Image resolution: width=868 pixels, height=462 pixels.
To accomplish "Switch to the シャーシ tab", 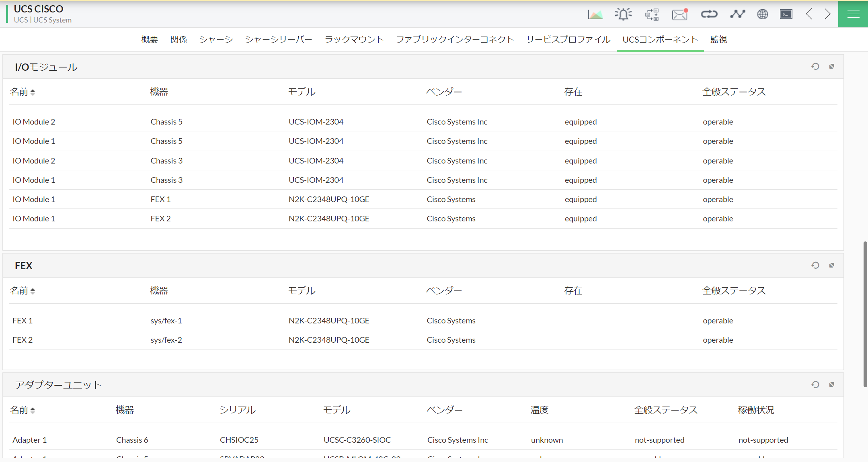I will coord(216,39).
